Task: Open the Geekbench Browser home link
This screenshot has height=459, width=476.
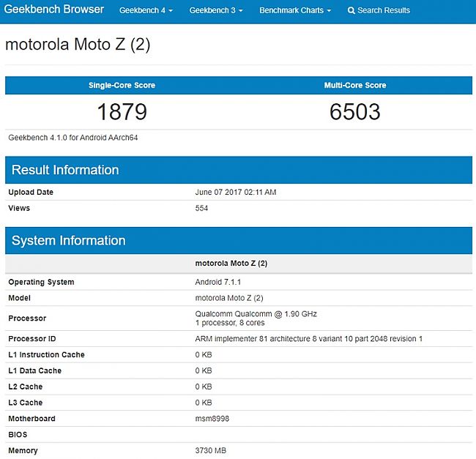Action: tap(53, 10)
